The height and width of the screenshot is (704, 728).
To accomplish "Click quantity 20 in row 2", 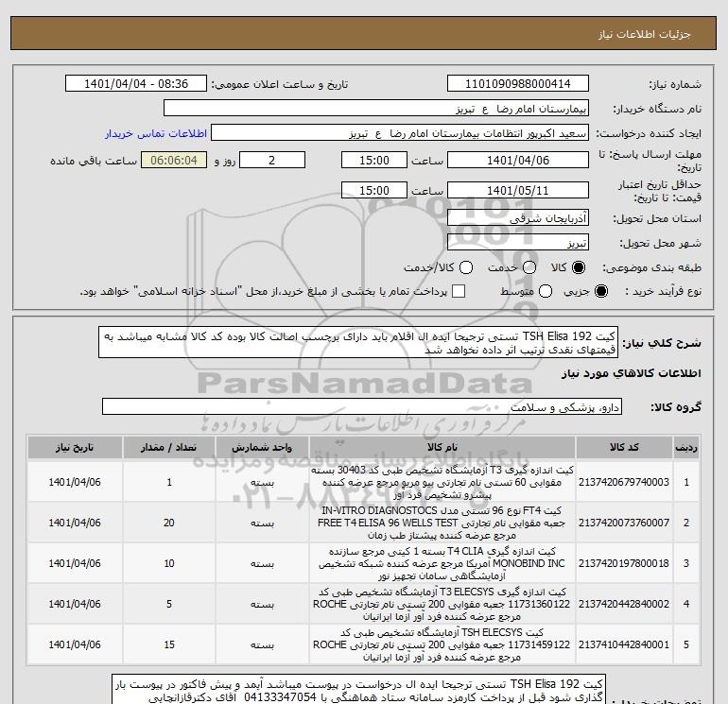I will point(169,523).
